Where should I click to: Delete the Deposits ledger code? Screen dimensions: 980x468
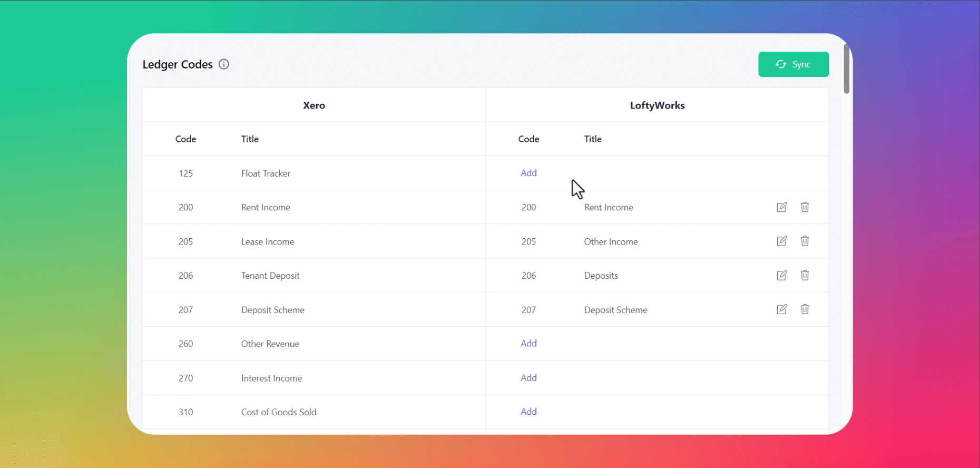tap(805, 275)
